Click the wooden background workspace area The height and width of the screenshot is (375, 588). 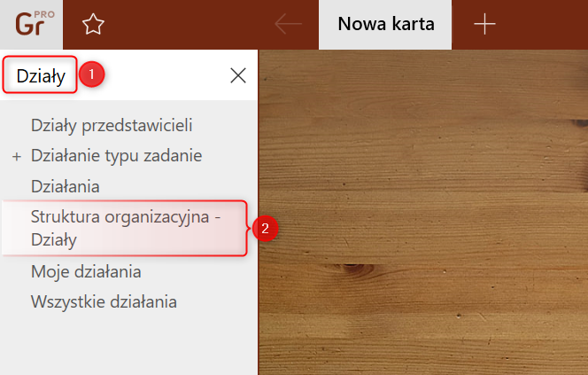[x=423, y=212]
